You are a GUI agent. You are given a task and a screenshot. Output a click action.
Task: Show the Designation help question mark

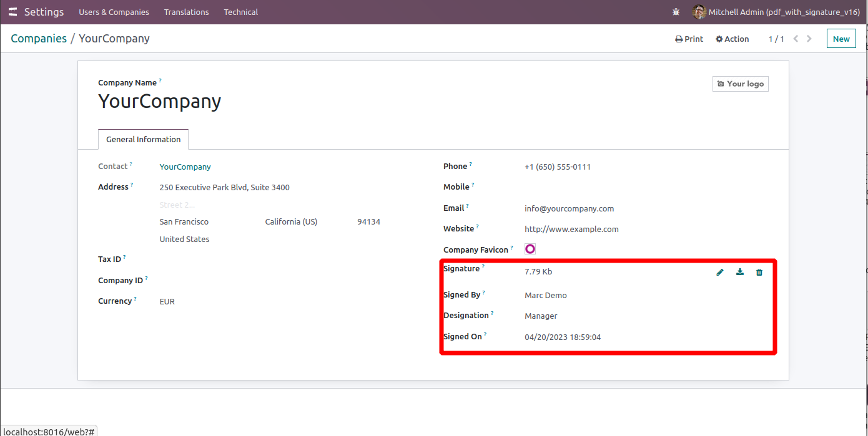pos(492,313)
